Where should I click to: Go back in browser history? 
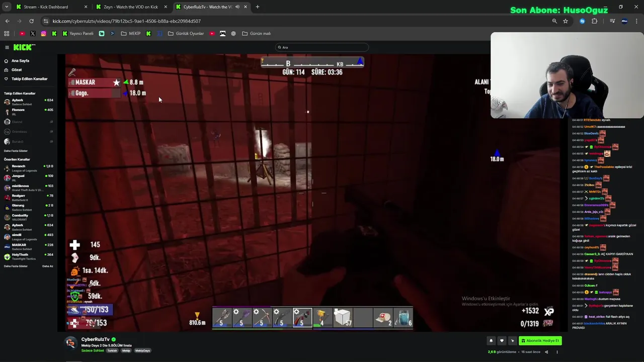(7, 21)
